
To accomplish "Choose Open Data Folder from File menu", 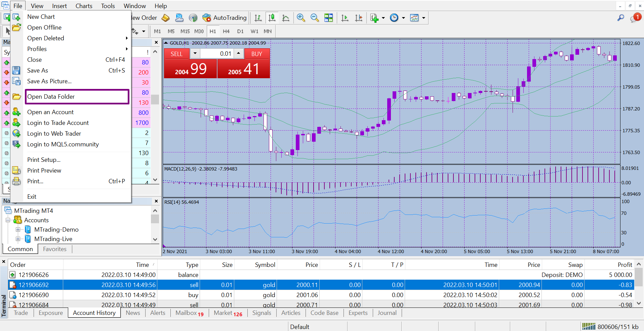I will [x=77, y=97].
